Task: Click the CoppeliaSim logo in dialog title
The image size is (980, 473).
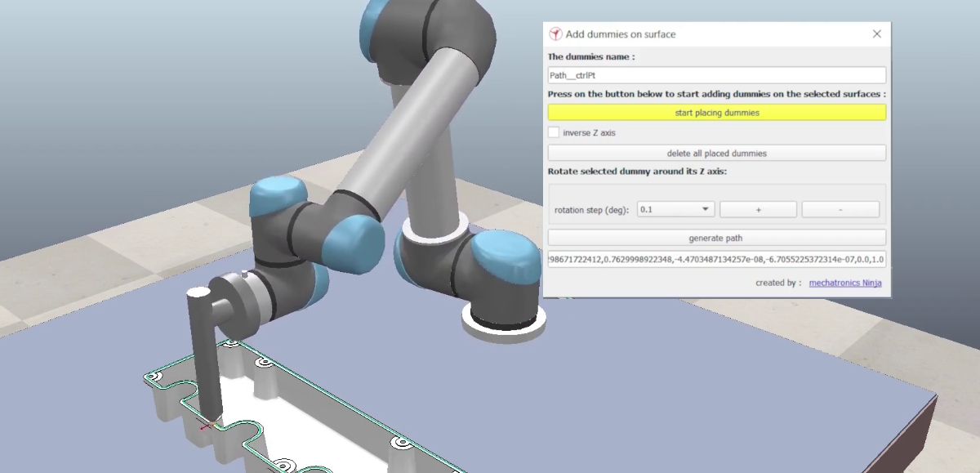Action: [x=555, y=34]
